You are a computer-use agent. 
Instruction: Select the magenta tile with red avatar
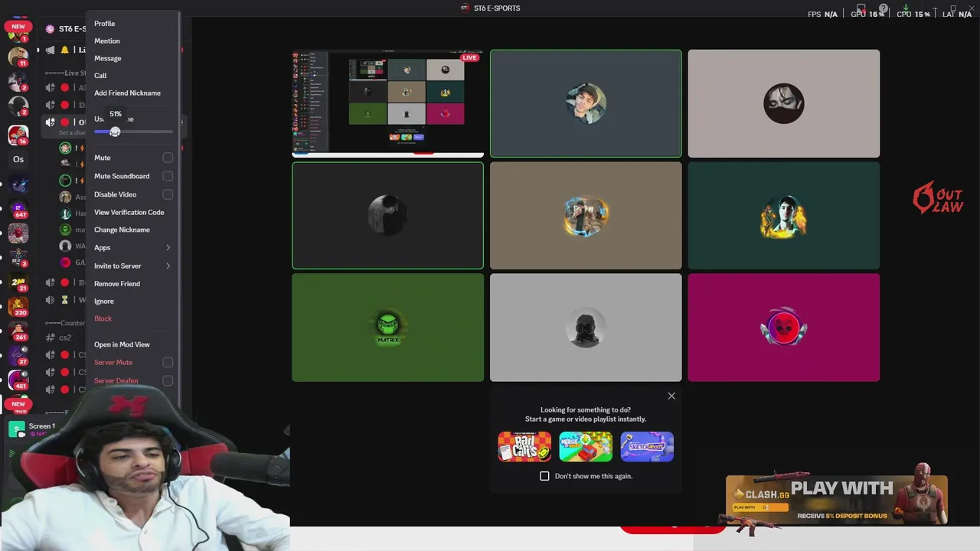point(784,328)
